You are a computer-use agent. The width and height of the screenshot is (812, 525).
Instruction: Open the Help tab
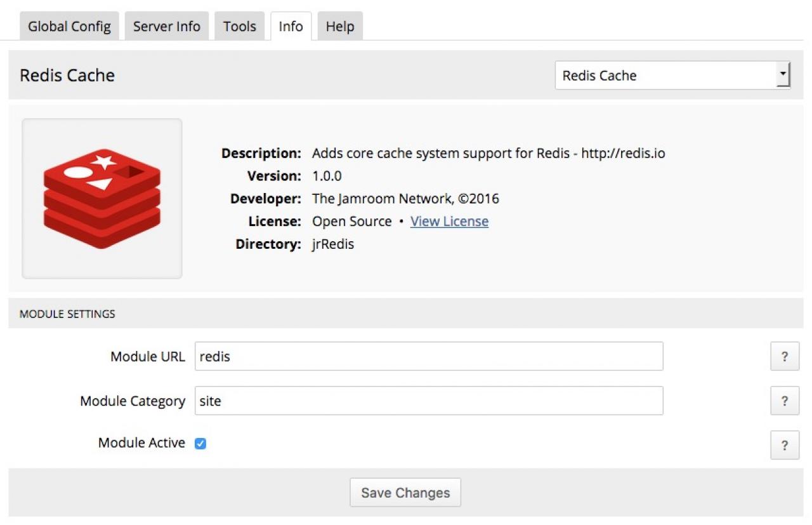click(339, 27)
